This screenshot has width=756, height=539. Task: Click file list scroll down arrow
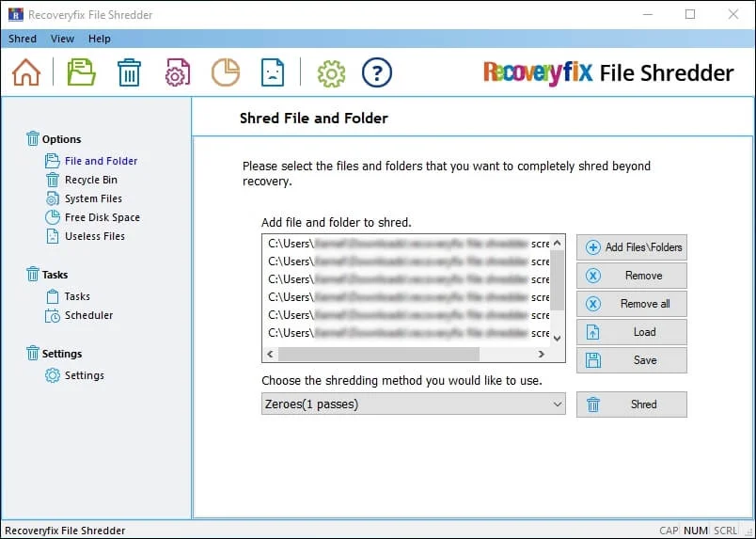558,339
